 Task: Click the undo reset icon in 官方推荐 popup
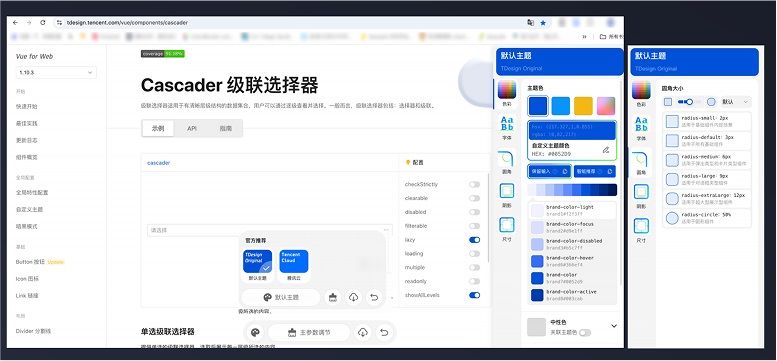[x=374, y=297]
